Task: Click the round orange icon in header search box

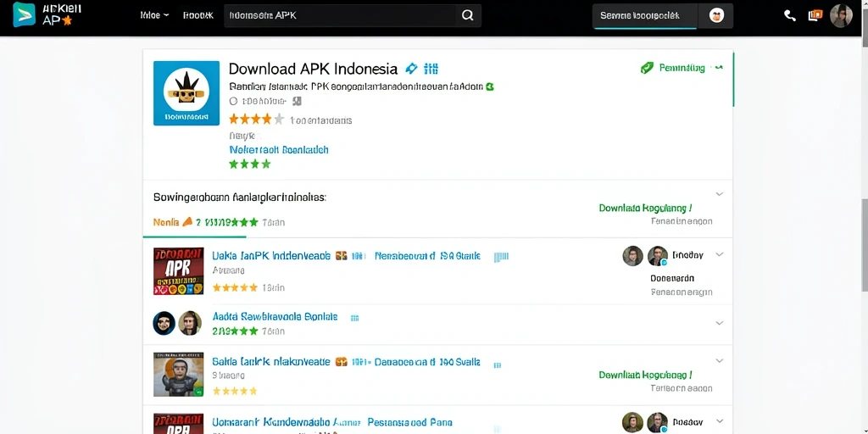Action: [716, 15]
